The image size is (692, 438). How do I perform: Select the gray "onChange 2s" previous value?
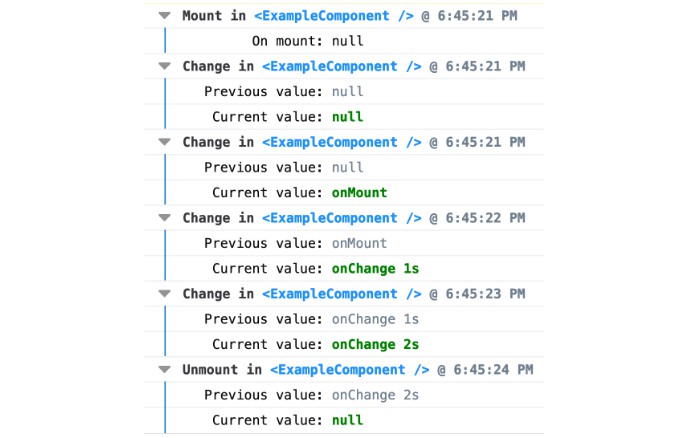[375, 395]
